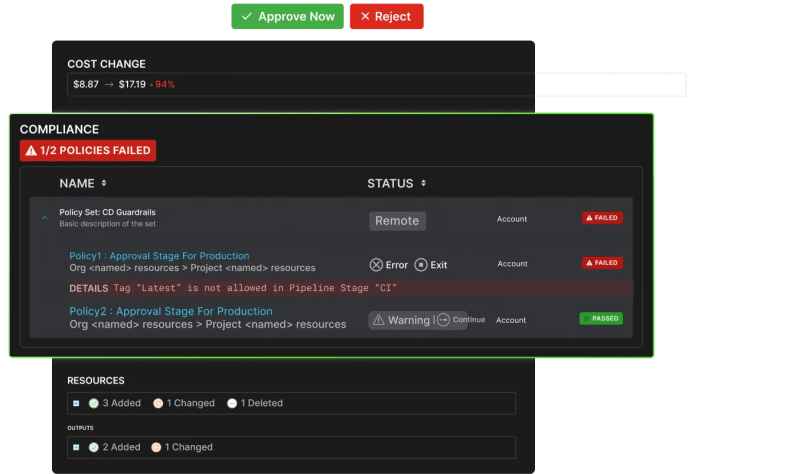Click the 2 Added check icon under Outputs
The width and height of the screenshot is (799, 474).
(x=94, y=447)
